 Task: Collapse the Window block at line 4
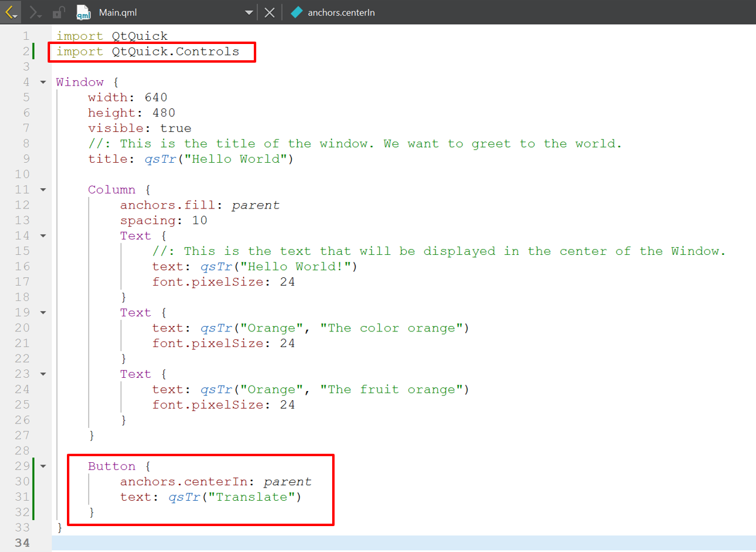[43, 83]
